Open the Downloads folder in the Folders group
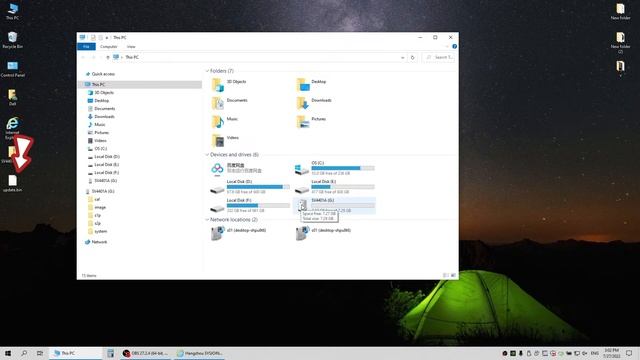The width and height of the screenshot is (640, 360). pos(313,103)
